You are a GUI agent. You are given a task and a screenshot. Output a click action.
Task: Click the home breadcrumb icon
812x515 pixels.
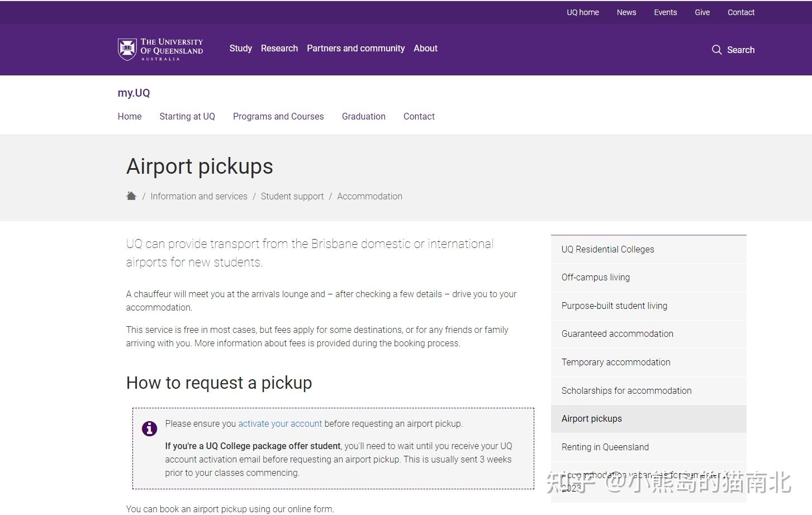tap(131, 196)
